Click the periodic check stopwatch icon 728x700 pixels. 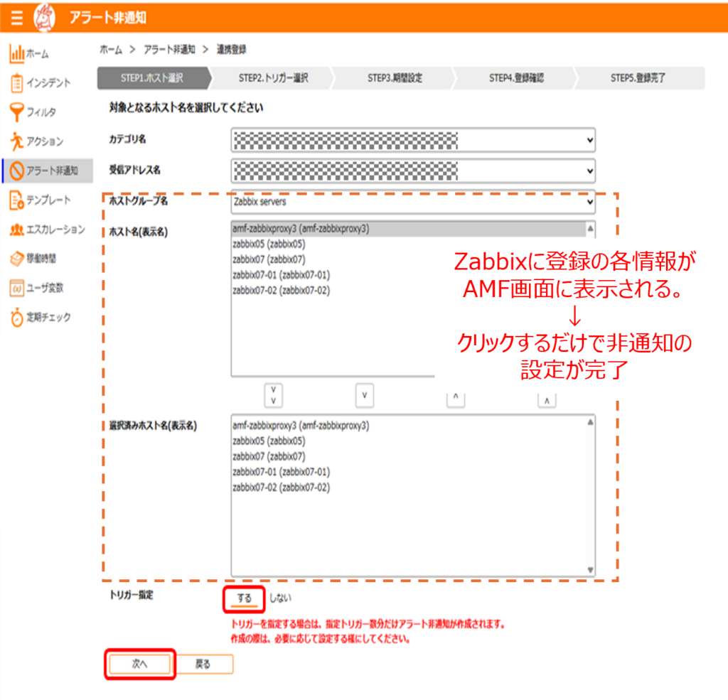coord(17,318)
